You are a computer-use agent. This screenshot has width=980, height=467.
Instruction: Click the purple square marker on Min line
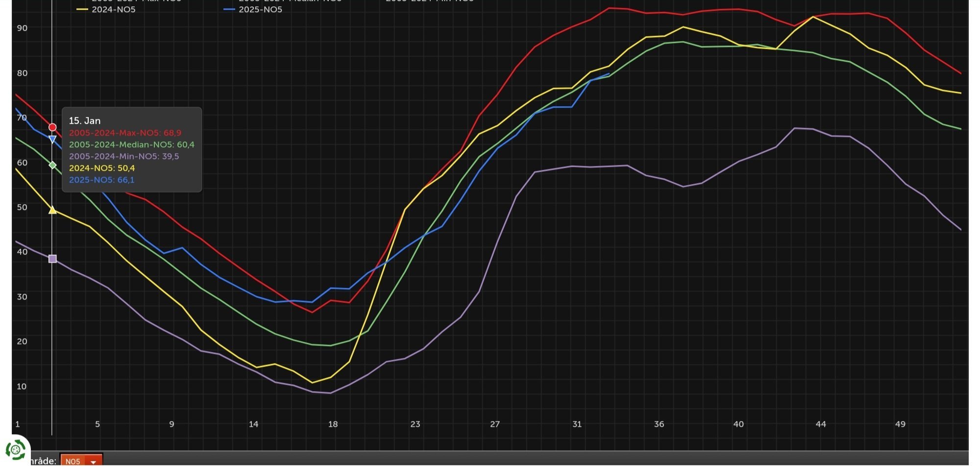tap(52, 258)
